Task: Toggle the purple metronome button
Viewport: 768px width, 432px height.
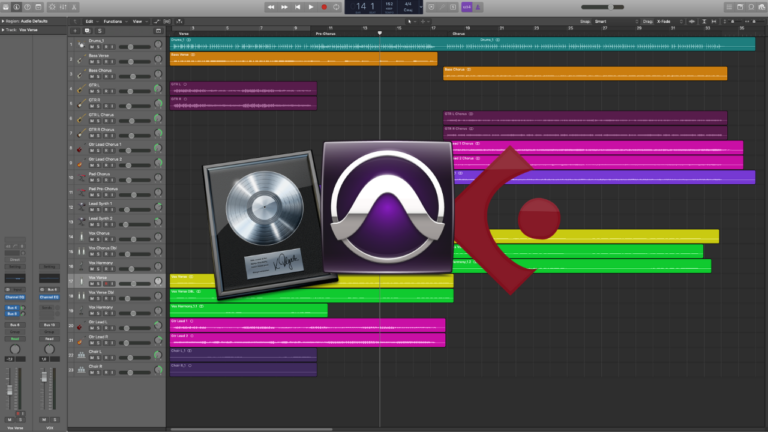Action: [x=478, y=7]
